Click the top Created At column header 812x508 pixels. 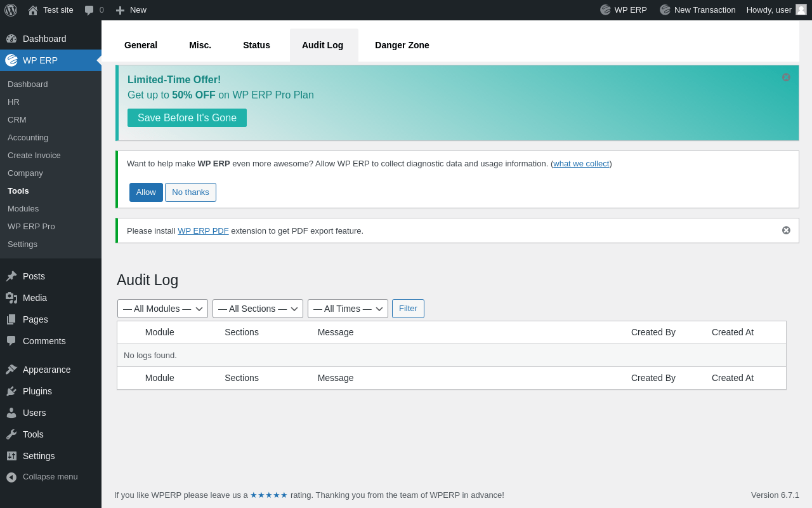coord(733,332)
